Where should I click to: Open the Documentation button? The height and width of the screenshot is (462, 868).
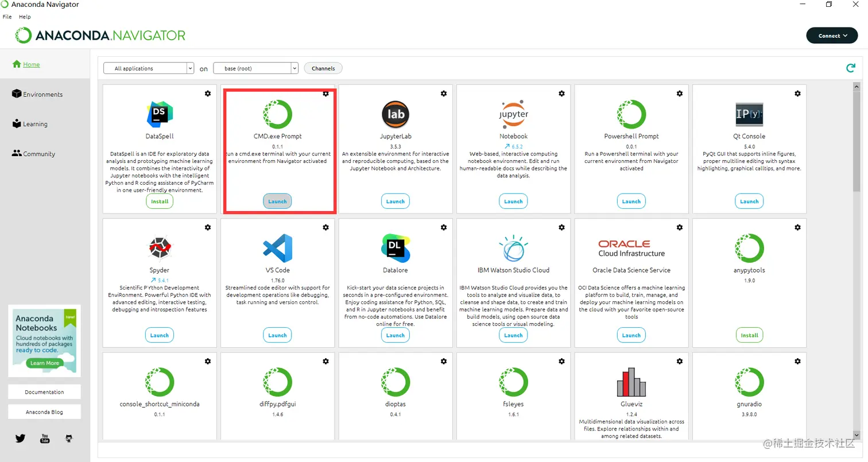pyautogui.click(x=44, y=392)
